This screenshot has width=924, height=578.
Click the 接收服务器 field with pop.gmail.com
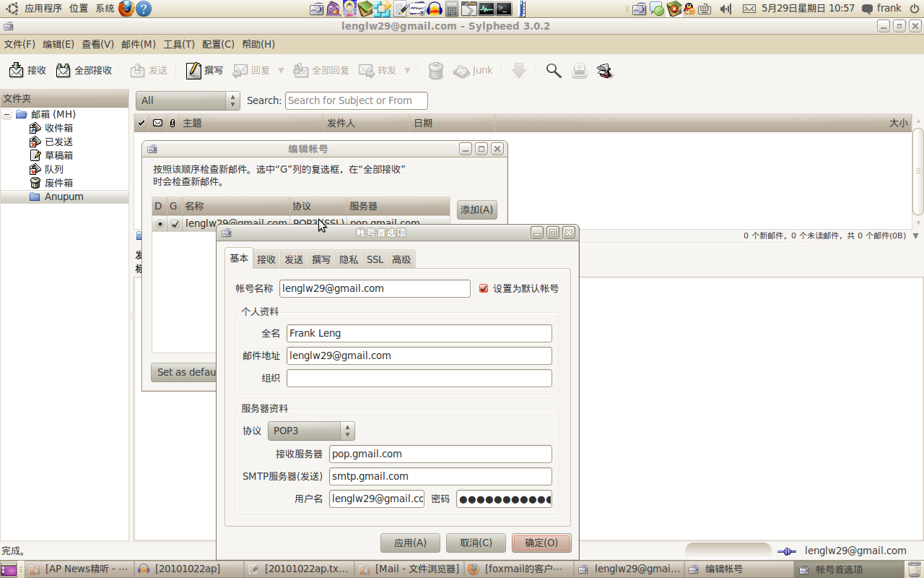pyautogui.click(x=440, y=454)
